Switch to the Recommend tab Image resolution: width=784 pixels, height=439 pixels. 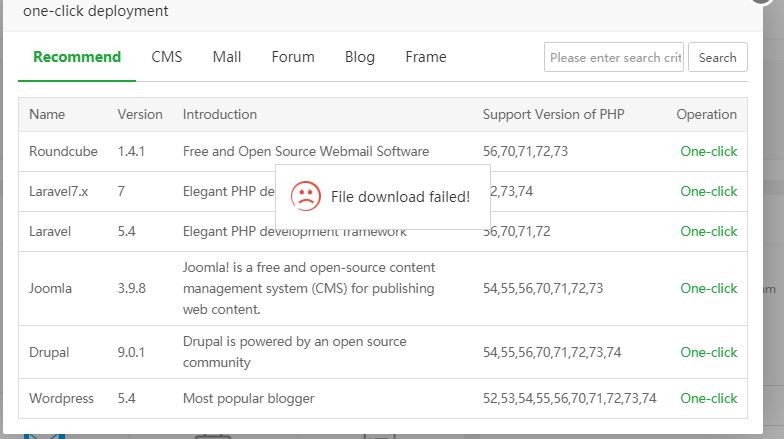[77, 57]
